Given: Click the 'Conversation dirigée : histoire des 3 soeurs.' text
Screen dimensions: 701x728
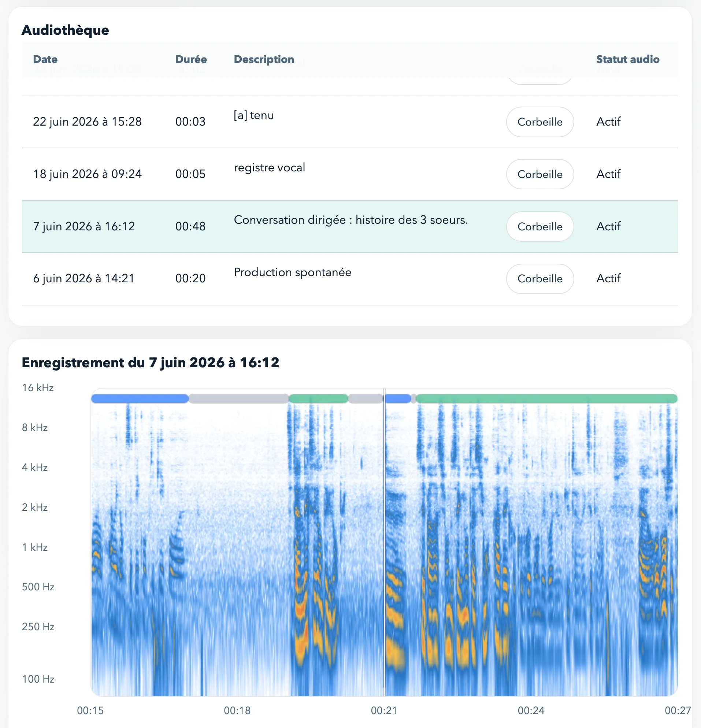Looking at the screenshot, I should 351,220.
